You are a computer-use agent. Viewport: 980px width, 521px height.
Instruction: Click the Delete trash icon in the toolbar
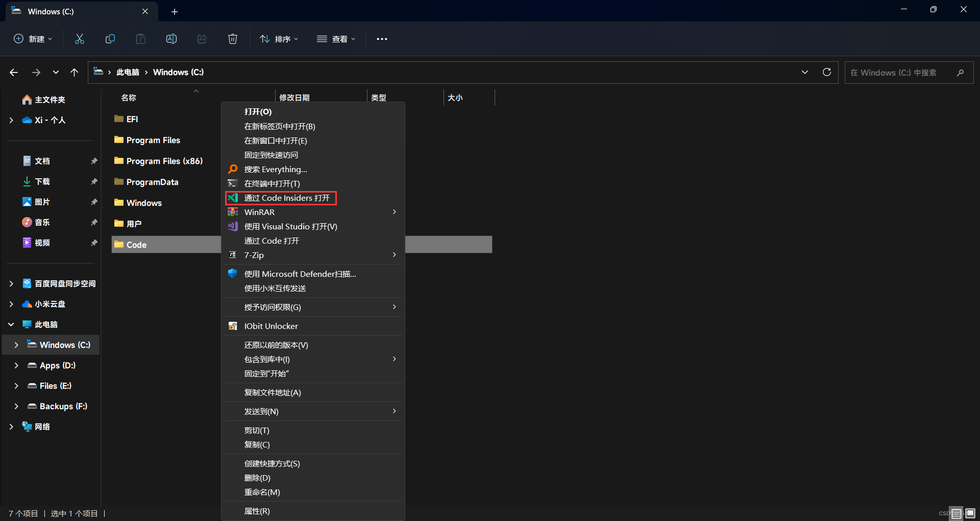(x=233, y=38)
